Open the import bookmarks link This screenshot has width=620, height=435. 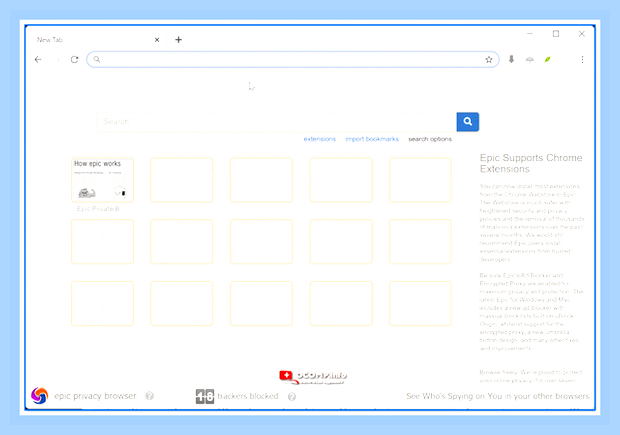tap(372, 139)
